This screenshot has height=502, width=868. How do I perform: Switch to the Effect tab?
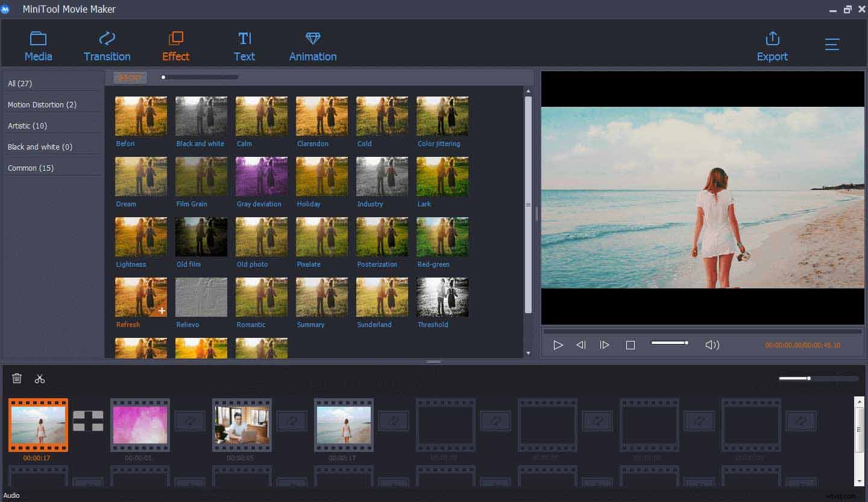(175, 45)
